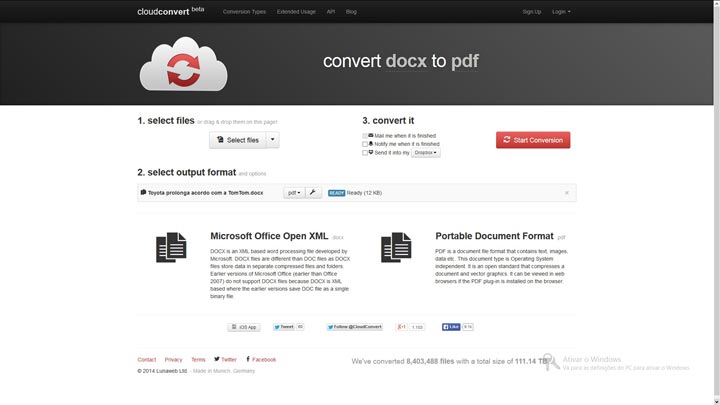Viewport: 720px width, 405px height.
Task: Check Send it into my Dropbox option
Action: (365, 152)
